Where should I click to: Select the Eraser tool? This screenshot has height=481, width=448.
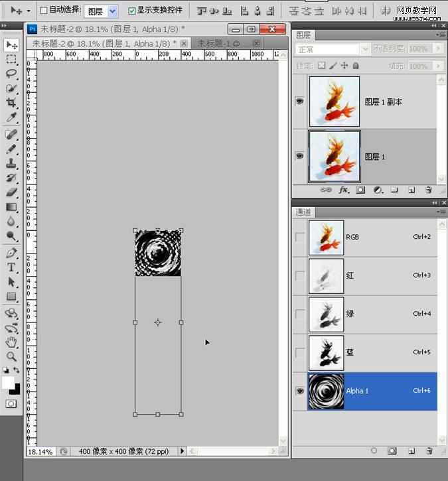pos(12,192)
